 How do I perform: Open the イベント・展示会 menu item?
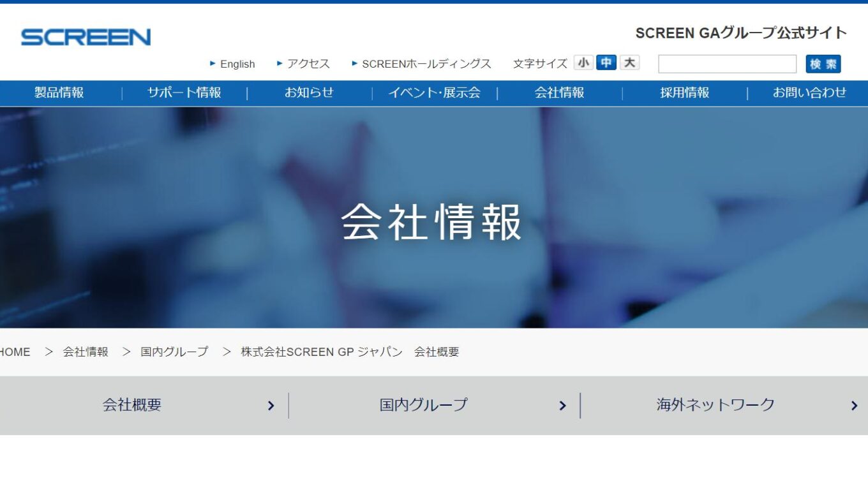435,92
